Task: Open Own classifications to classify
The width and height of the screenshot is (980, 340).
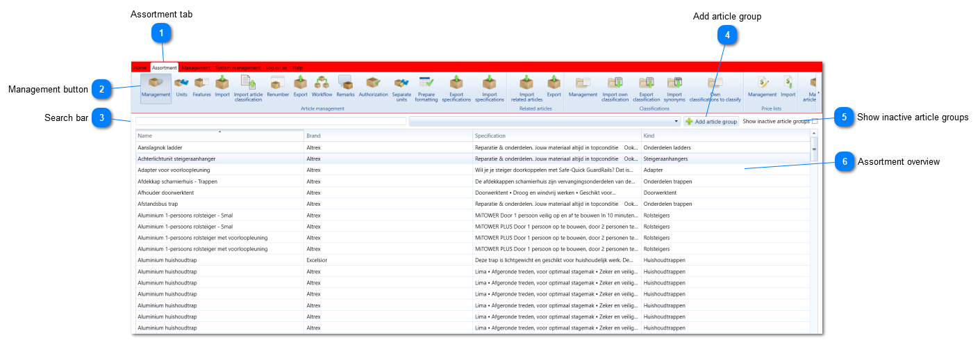Action: coord(715,88)
